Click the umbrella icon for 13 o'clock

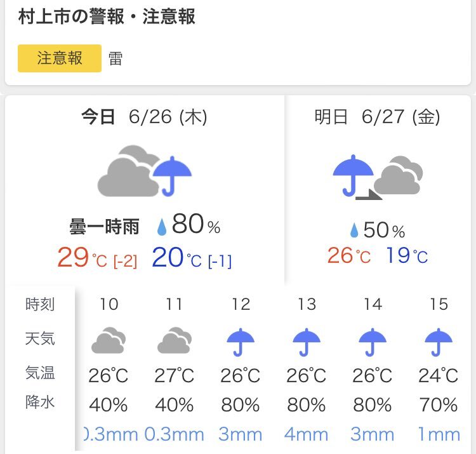[307, 342]
